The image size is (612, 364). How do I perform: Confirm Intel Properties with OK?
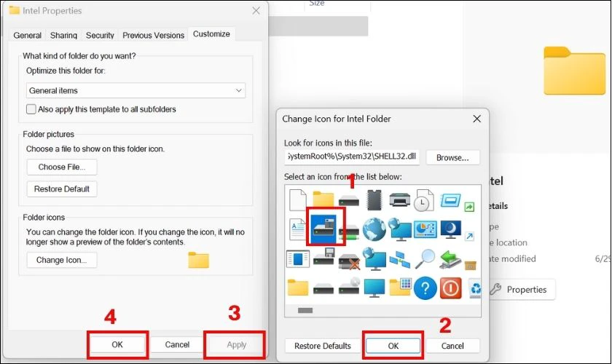(117, 344)
